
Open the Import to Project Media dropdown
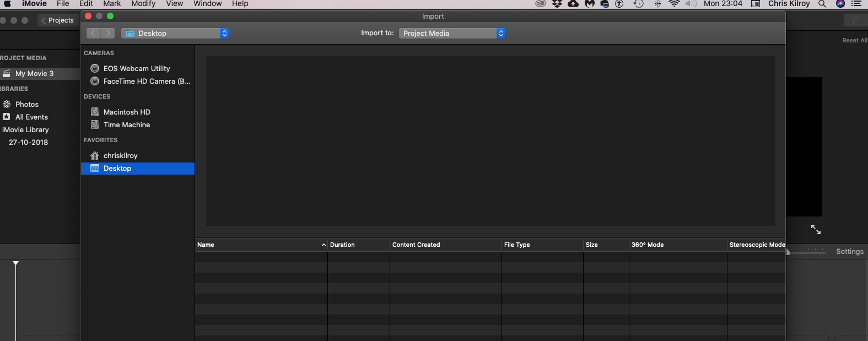click(x=452, y=33)
